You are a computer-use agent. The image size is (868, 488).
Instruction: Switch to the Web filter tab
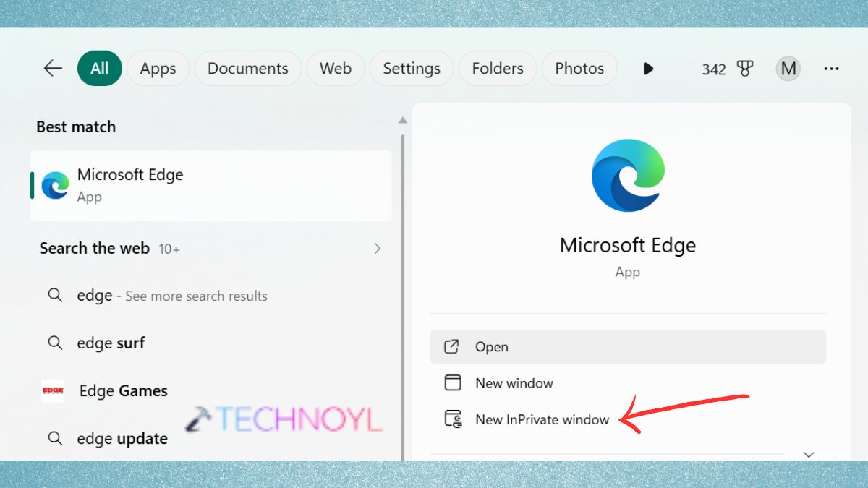(x=336, y=69)
